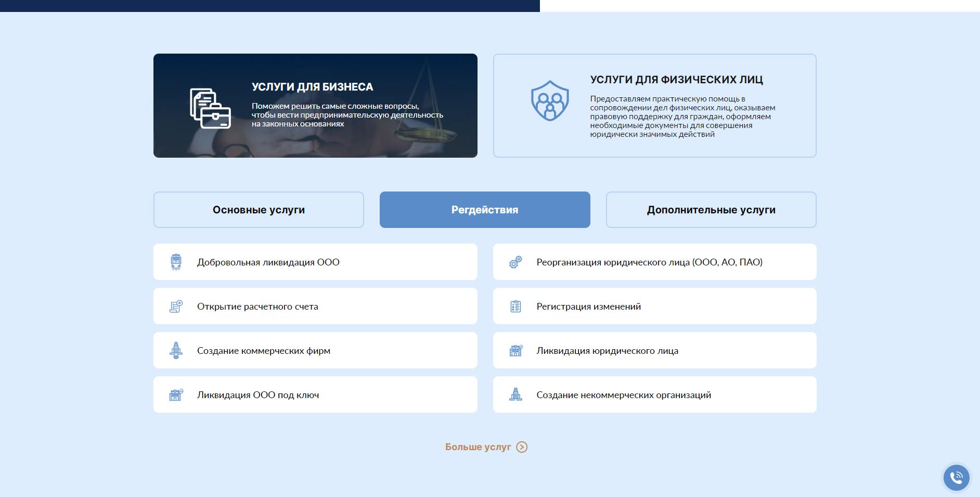This screenshot has width=980, height=497.
Task: Select the Регдействия tab
Action: coord(485,210)
